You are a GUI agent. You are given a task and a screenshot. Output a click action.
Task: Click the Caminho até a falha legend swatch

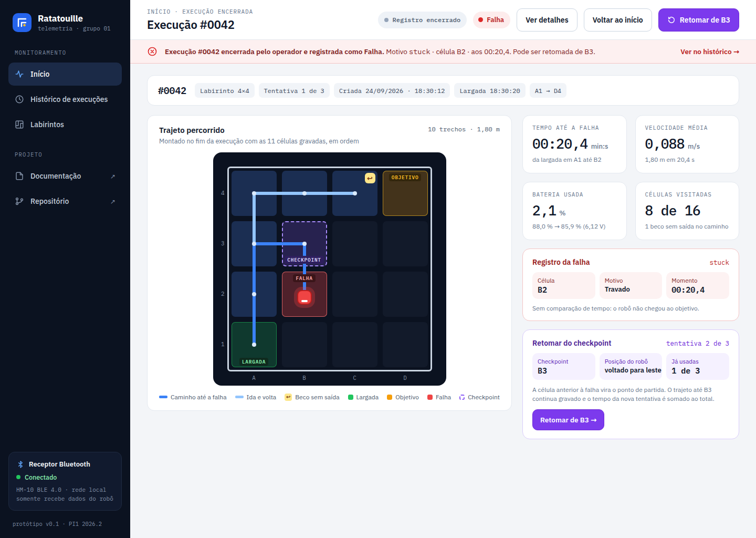pos(163,397)
